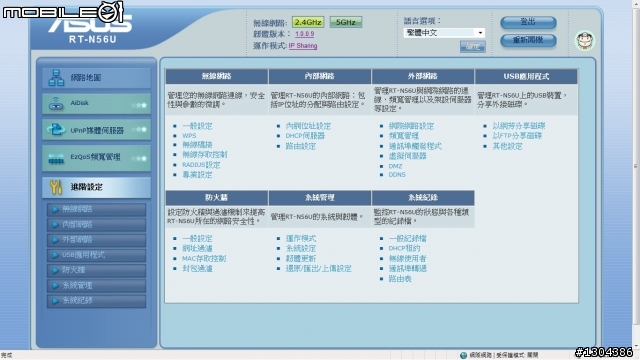Select the 無線網路 table header
The height and width of the screenshot is (360, 640).
[216, 76]
